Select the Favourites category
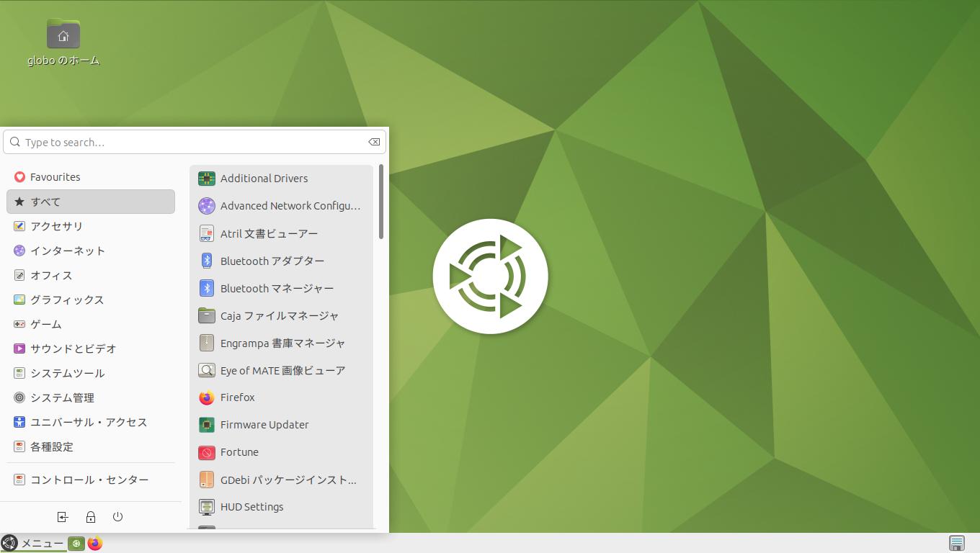 [55, 177]
